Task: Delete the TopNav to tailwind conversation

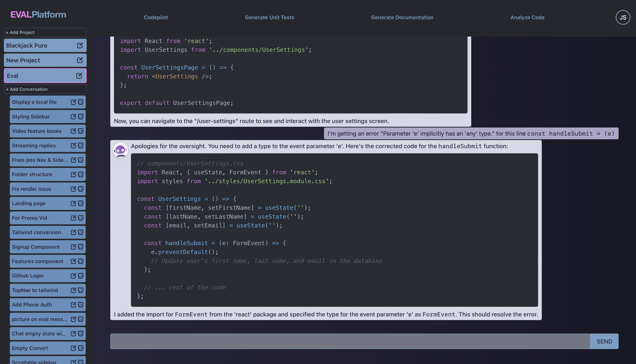Action: (81, 290)
